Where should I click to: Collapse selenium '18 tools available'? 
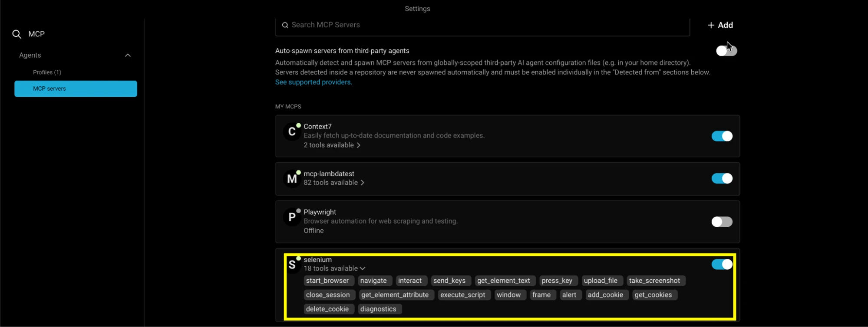point(334,268)
